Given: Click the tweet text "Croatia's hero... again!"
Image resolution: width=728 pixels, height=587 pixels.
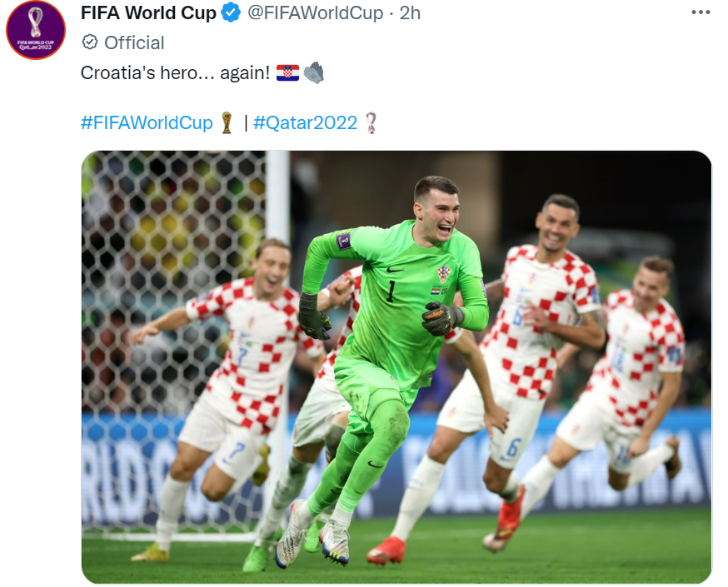Looking at the screenshot, I should tap(175, 72).
